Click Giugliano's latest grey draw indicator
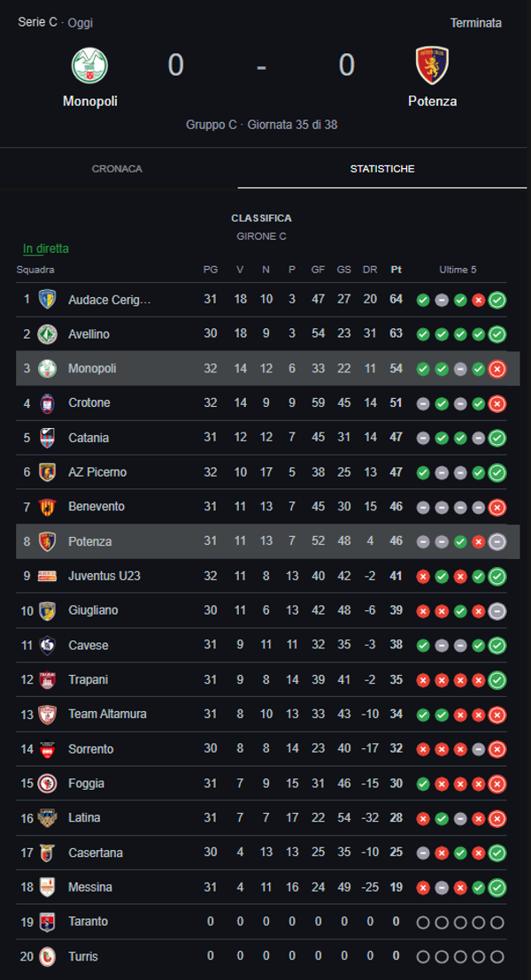This screenshot has height=980, width=531. 497,610
